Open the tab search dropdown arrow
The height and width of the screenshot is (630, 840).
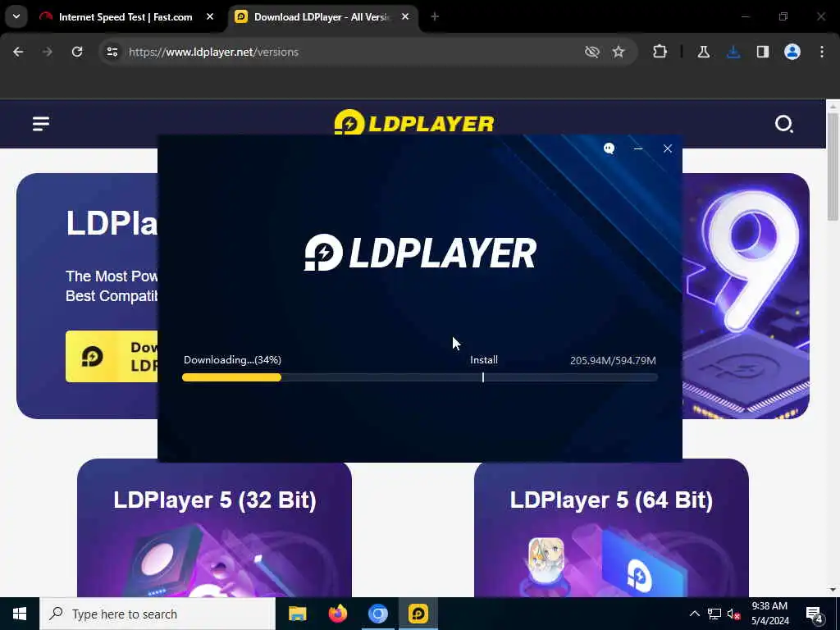click(x=16, y=16)
